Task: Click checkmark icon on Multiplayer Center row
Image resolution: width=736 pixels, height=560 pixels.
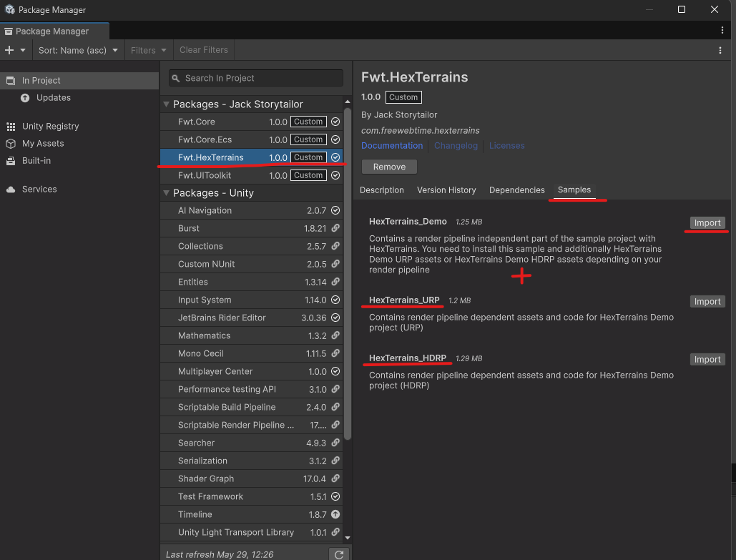Action: click(335, 371)
